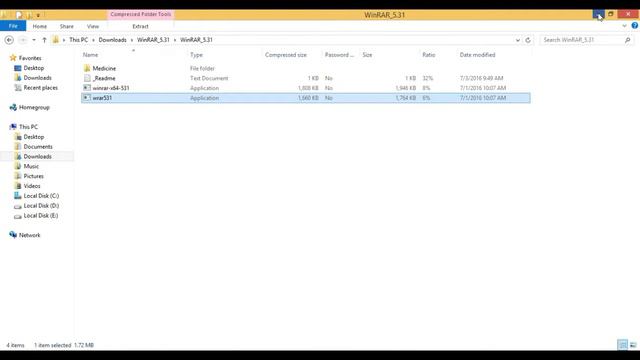Expand subfolders after Downloads breadcrumb

(132, 40)
